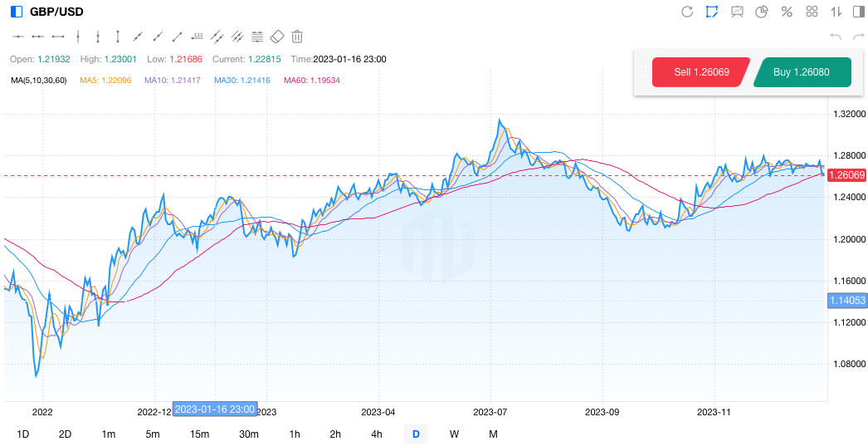Screen dimensions: 868x446
Task: Toggle the left panel beside GBP/USD
Action: click(x=17, y=12)
